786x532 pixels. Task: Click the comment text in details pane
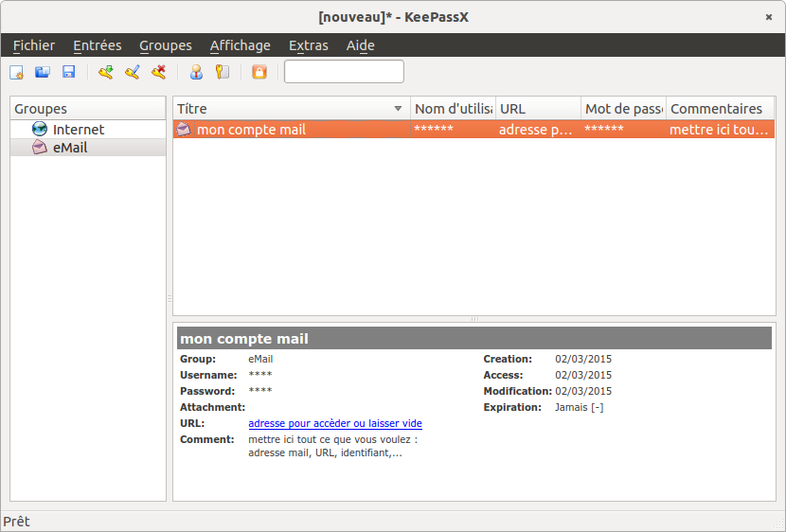[332, 446]
